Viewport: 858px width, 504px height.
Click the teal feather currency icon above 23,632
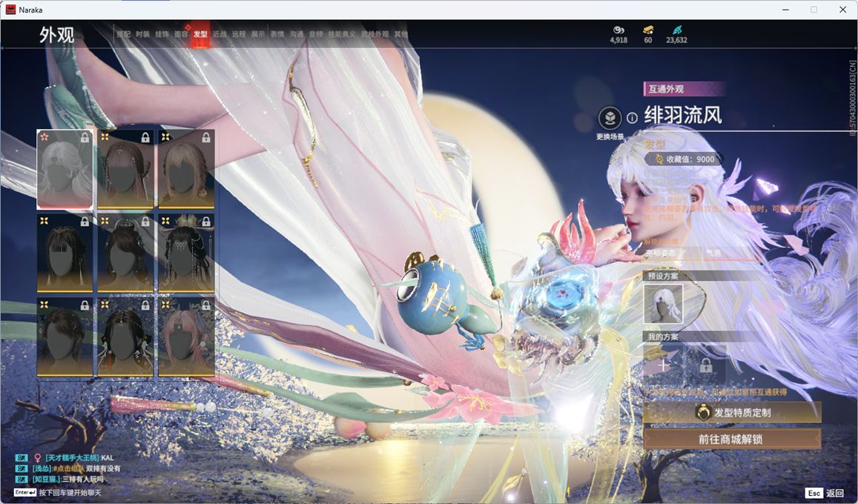(x=677, y=30)
